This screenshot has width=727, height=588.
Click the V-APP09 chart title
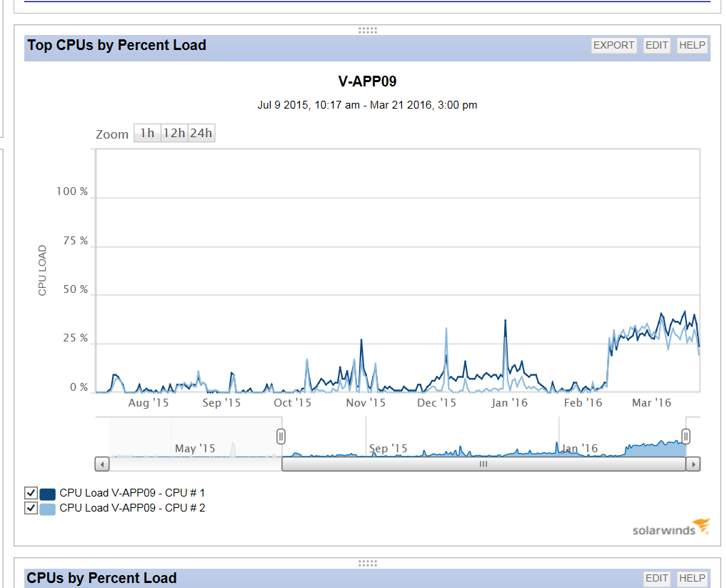pyautogui.click(x=367, y=81)
